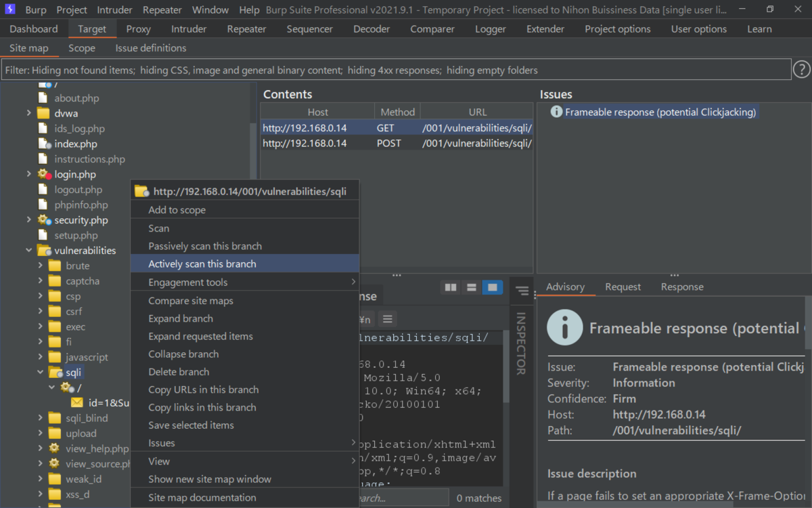Select the phpinfo.php tree item
This screenshot has width=812, height=508.
[x=81, y=205]
